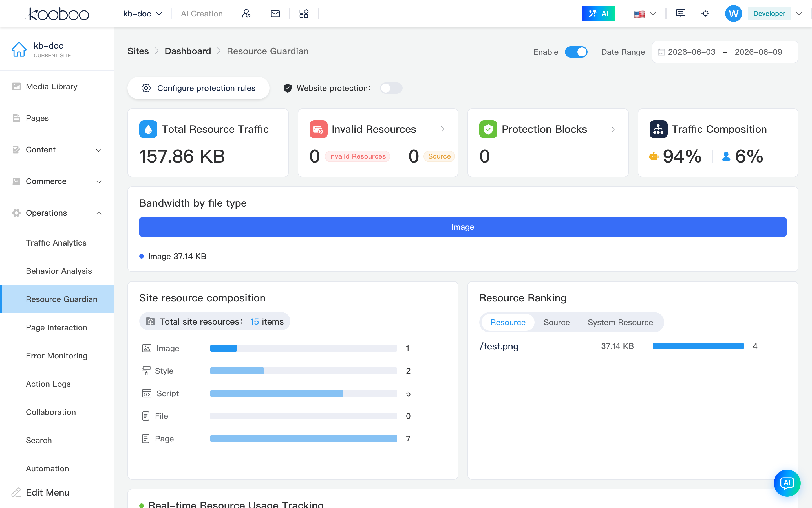Click the Traffic Composition hierarchy icon
The image size is (812, 508).
pos(658,129)
